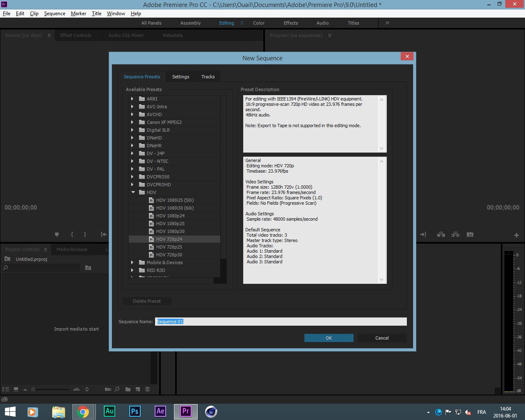Click Mark In brace icon in Source monitor

72,235
